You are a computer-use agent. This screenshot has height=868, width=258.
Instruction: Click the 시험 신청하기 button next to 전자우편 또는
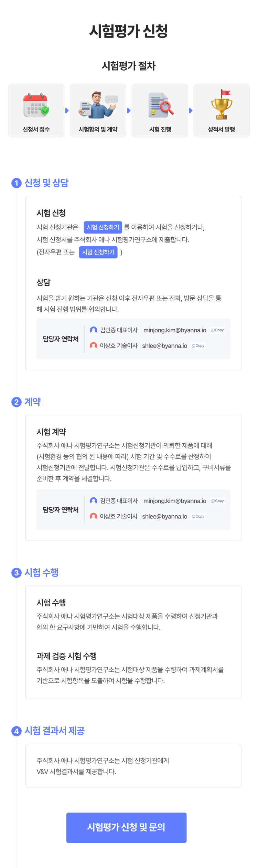tap(98, 252)
